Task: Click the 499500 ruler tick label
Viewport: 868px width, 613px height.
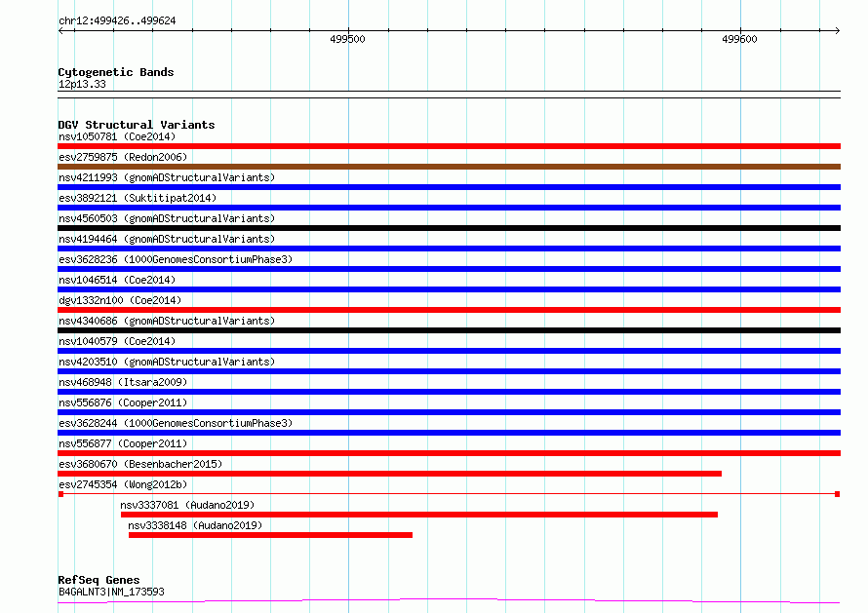Action: click(347, 39)
